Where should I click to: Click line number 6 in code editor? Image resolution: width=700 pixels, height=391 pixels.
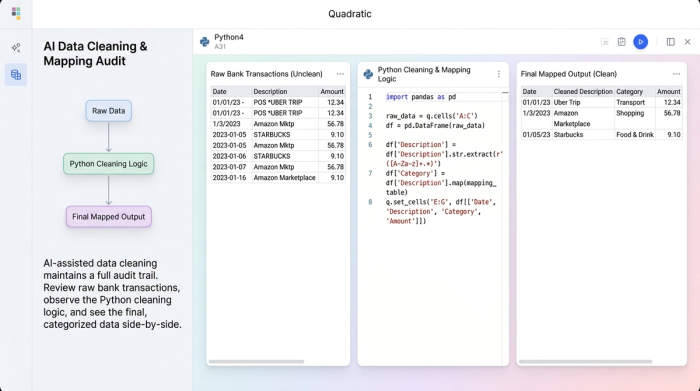pyautogui.click(x=370, y=145)
